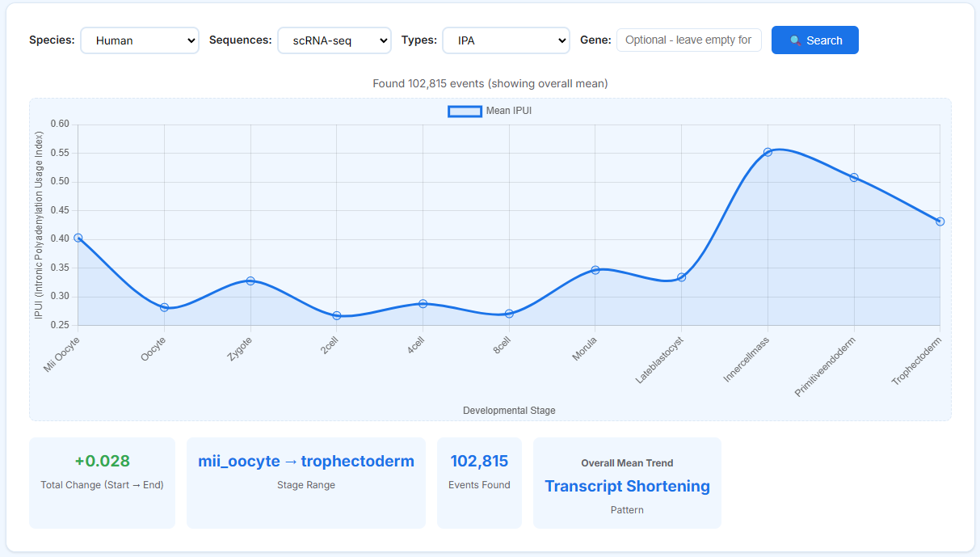Select the Mii Oocyte data point

(x=78, y=238)
